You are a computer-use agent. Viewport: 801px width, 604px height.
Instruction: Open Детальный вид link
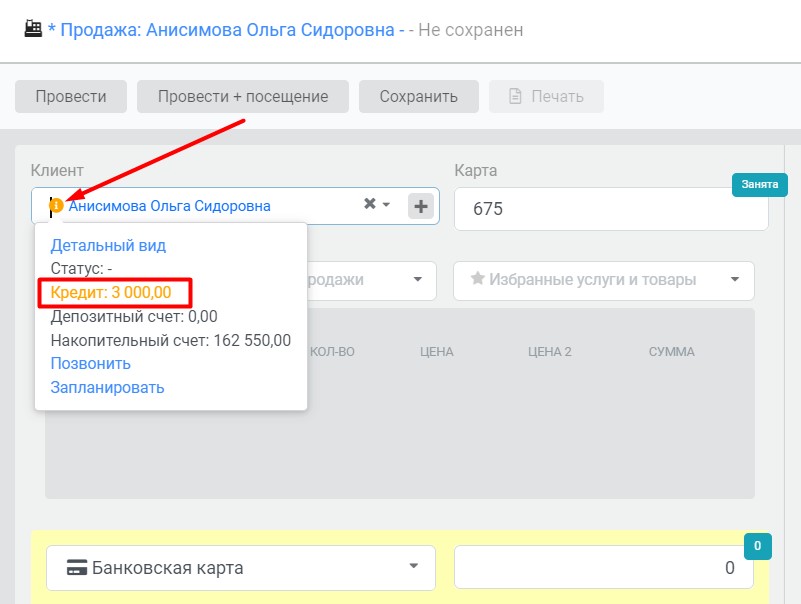click(108, 245)
